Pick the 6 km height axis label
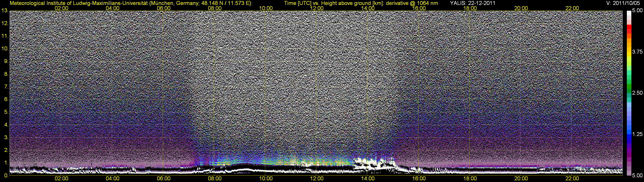The width and height of the screenshot is (644, 182). point(6,99)
